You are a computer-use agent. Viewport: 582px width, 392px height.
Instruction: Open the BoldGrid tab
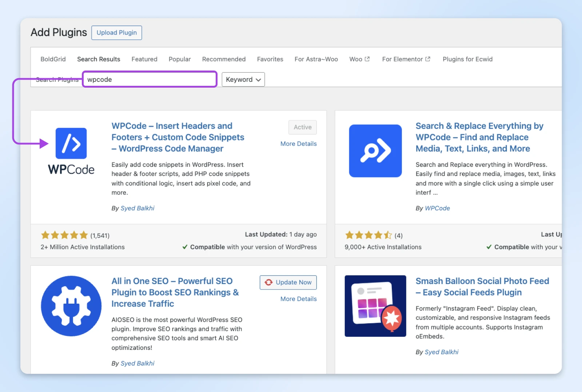[x=53, y=59]
